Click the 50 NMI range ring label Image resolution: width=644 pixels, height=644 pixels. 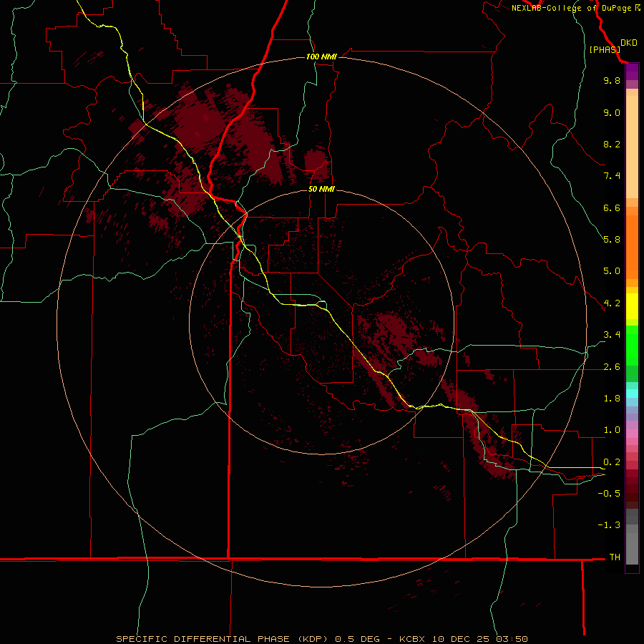(x=321, y=189)
